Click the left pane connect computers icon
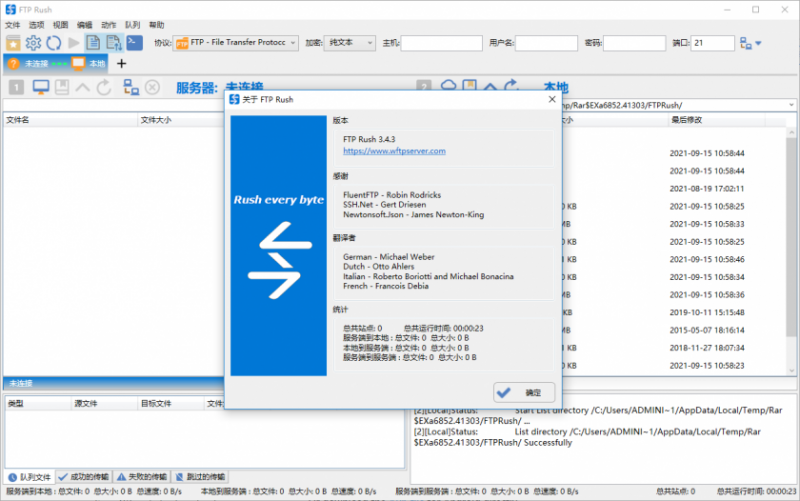The image size is (800, 501). click(x=131, y=87)
